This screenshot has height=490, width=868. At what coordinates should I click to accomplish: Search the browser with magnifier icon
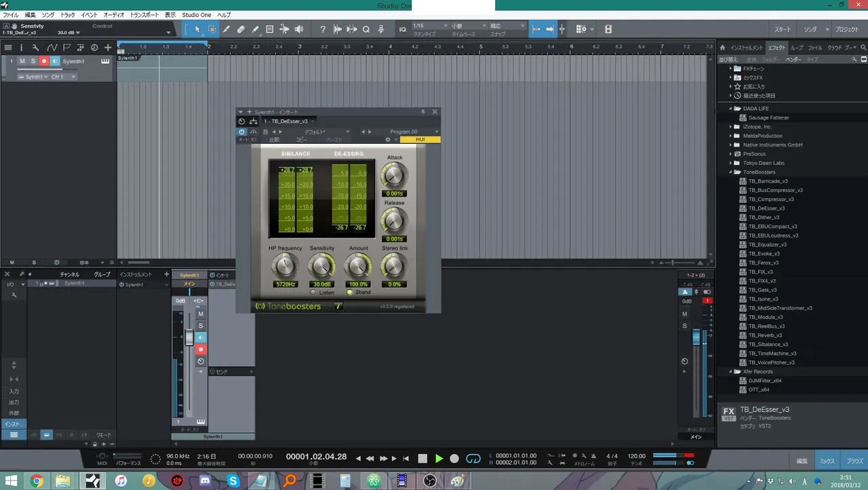tap(863, 48)
